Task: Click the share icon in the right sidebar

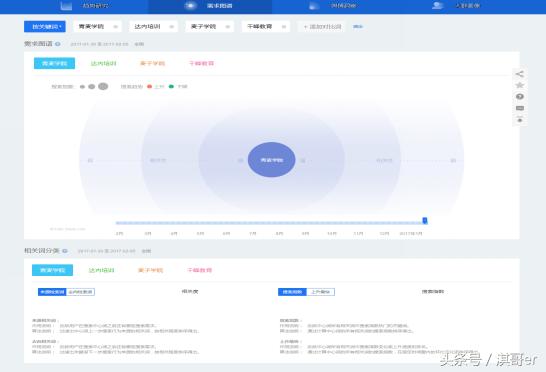Action: [x=520, y=74]
